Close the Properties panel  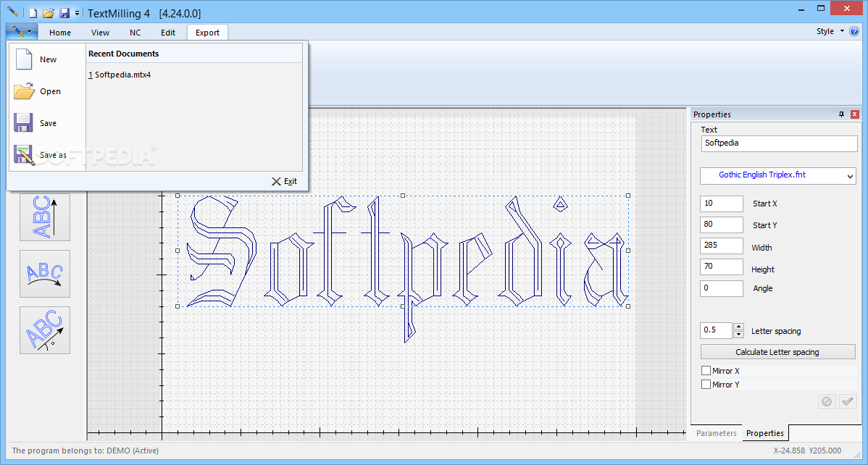855,114
